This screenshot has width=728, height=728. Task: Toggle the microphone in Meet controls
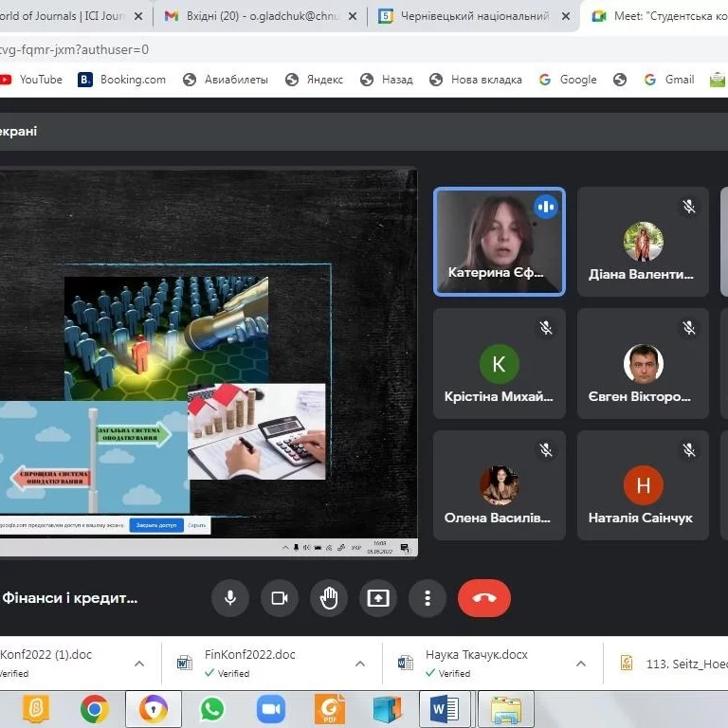[230, 598]
